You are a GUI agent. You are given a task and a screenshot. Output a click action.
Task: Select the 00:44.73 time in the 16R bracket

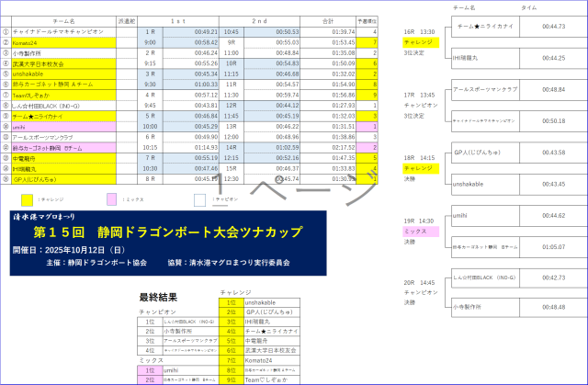(x=553, y=27)
